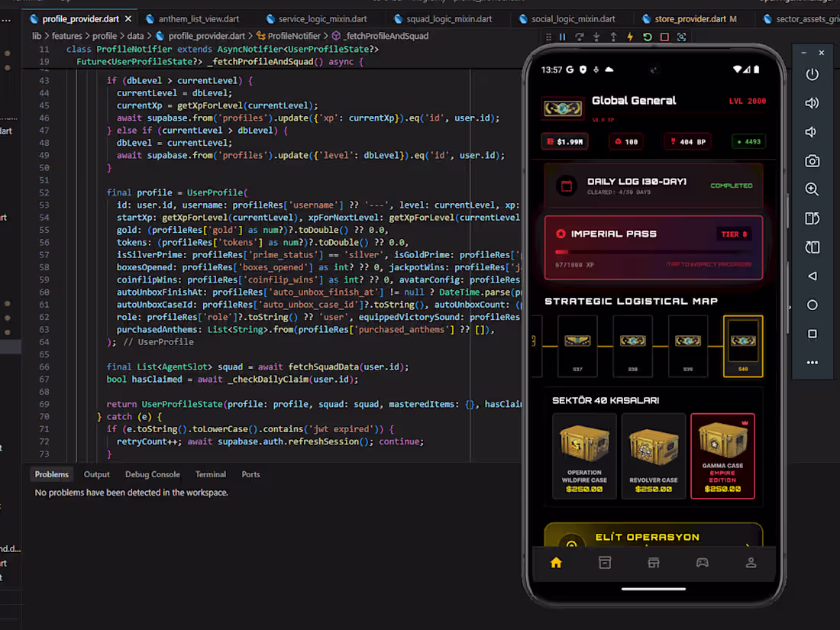The width and height of the screenshot is (840, 630).
Task: Click the green restart debug icon
Action: 647,37
